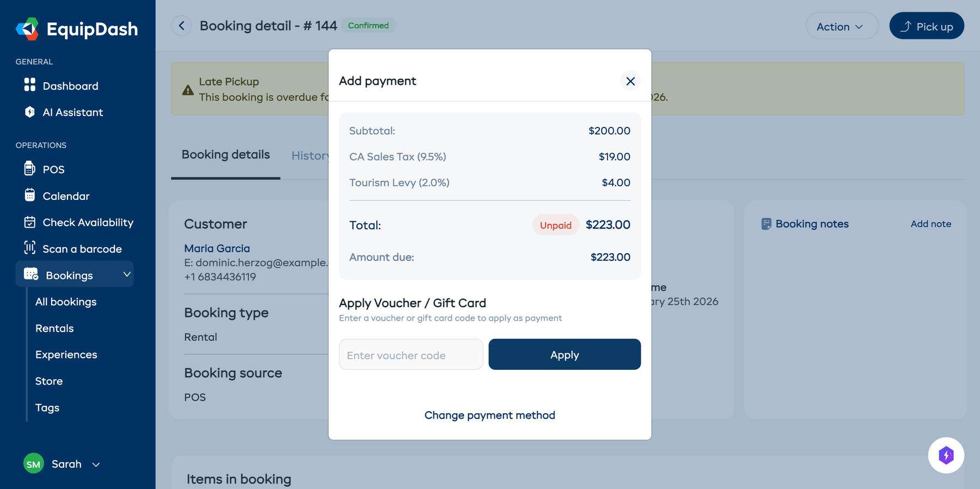This screenshot has width=980, height=489.
Task: Apply the voucher code
Action: click(564, 354)
